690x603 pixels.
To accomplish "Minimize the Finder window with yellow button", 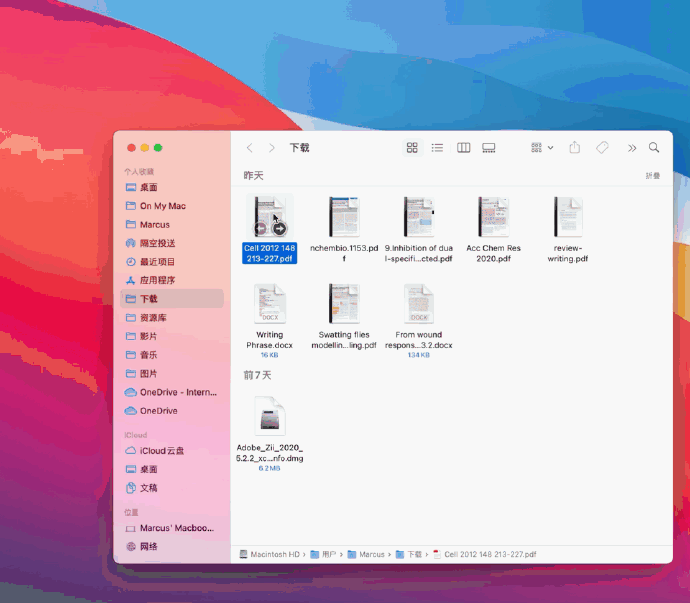I will pyautogui.click(x=144, y=148).
